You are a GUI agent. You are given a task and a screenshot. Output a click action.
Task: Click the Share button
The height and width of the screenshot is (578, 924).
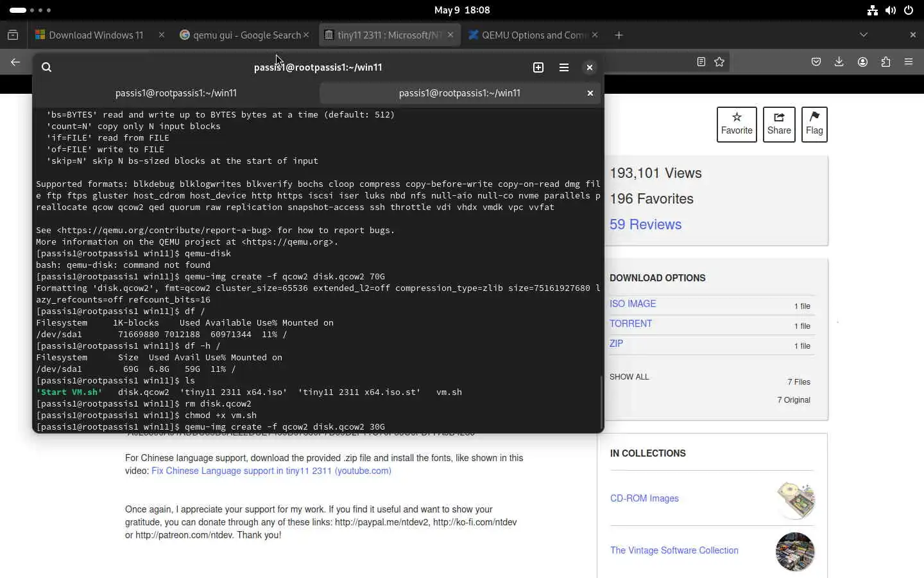pyautogui.click(x=779, y=124)
